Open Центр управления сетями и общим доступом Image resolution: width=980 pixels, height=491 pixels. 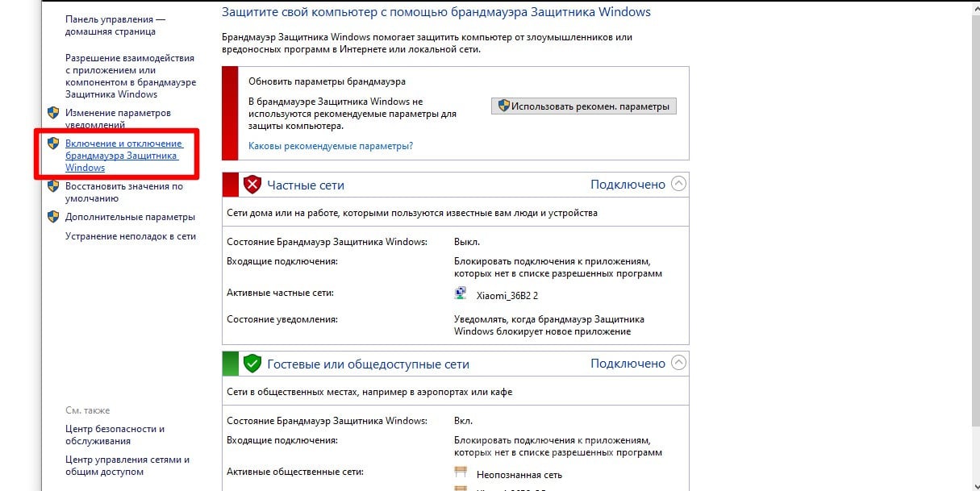(127, 466)
